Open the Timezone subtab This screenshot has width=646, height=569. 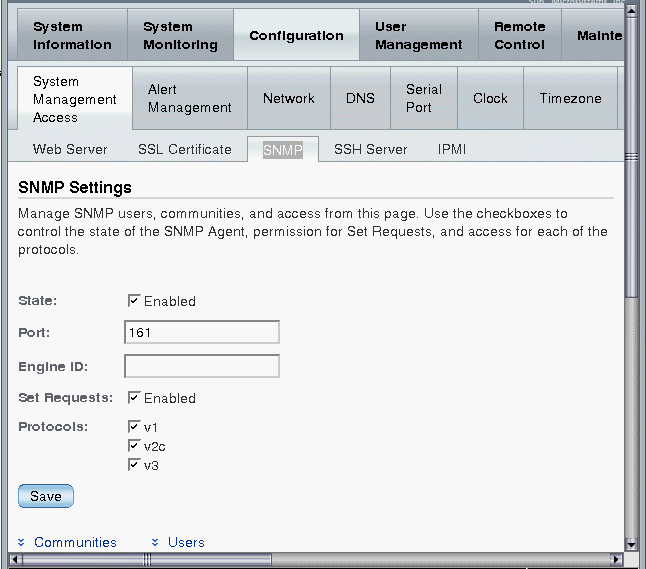tap(570, 98)
